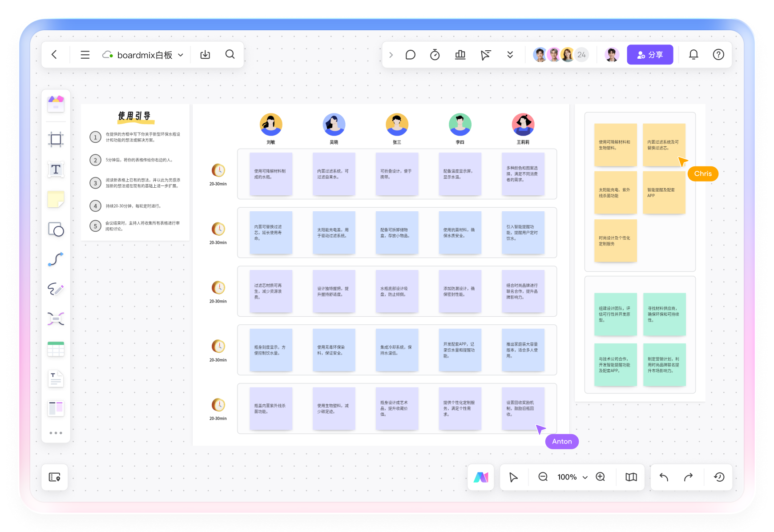Select the Text tool in left toolbar
Image resolution: width=774 pixels, height=532 pixels.
[x=56, y=169]
